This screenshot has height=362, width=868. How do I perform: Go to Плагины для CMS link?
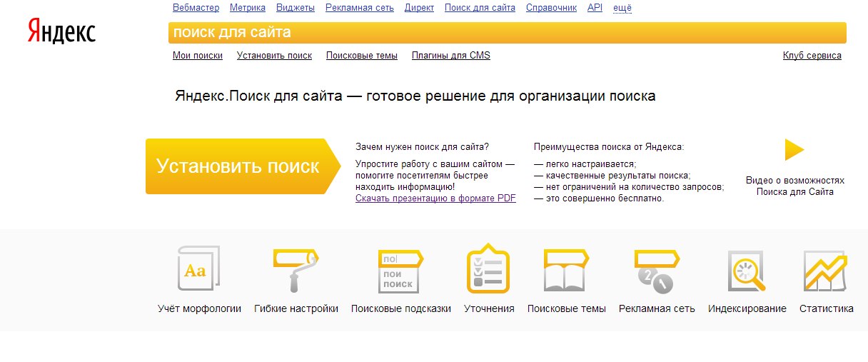[x=451, y=56]
